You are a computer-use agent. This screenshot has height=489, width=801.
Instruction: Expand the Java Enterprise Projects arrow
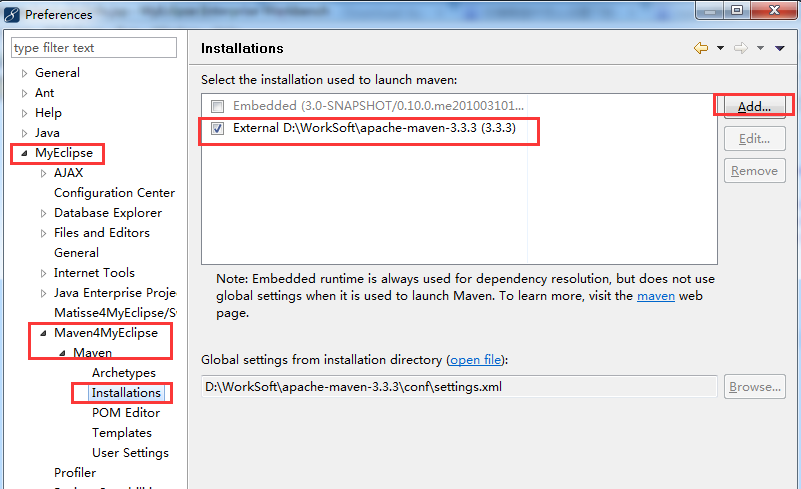[x=43, y=293]
